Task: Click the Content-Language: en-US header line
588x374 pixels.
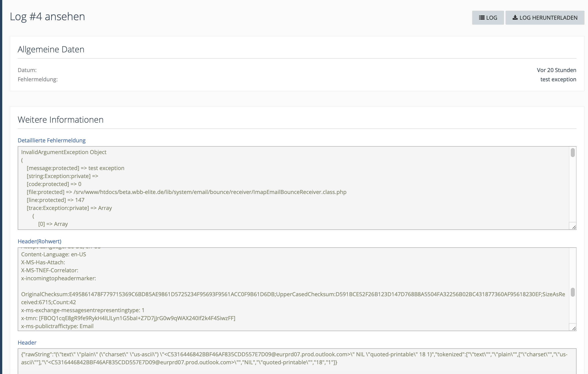Action: (x=54, y=254)
